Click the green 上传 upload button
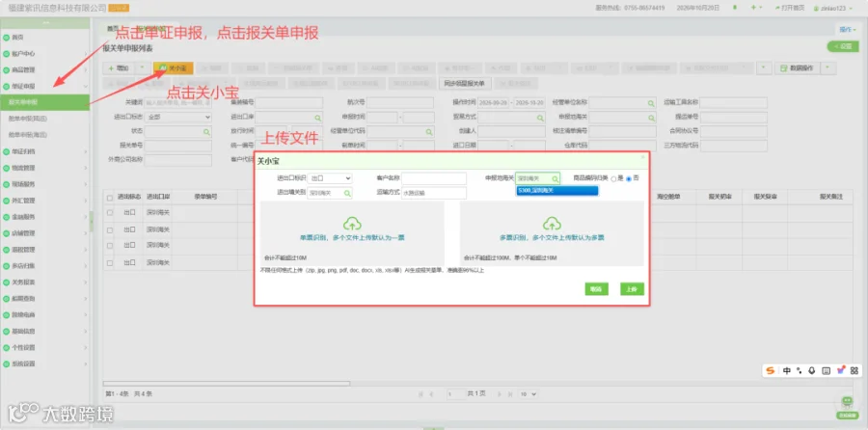868x430 pixels. (632, 289)
